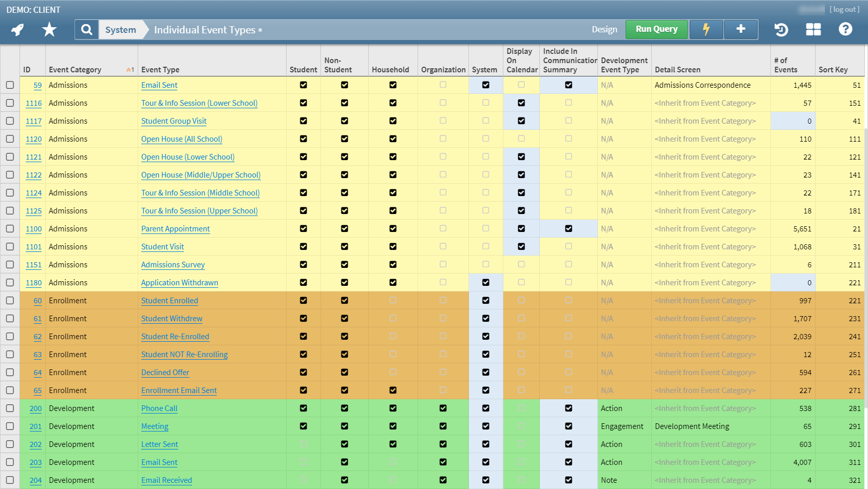Open Detail Screen value for the Meeting row
868x489 pixels.
[x=692, y=426]
